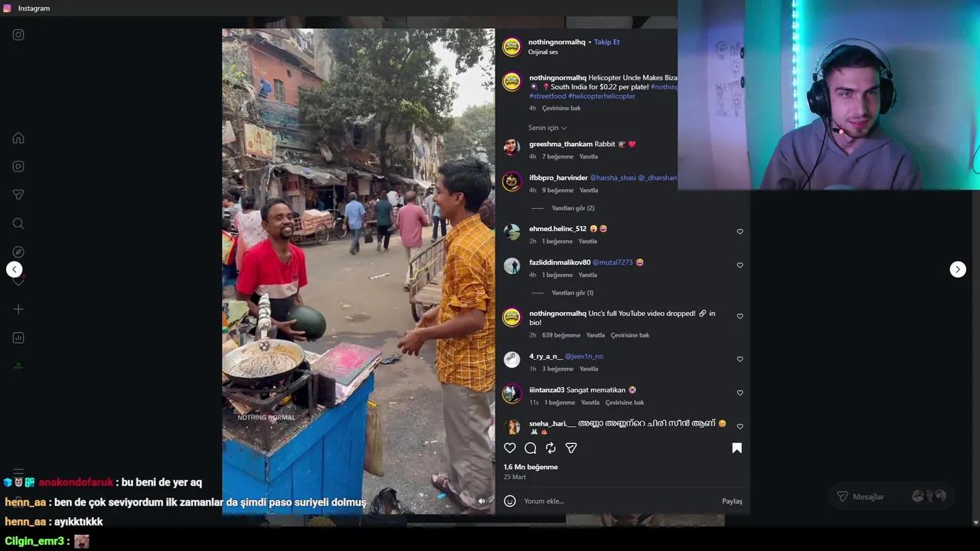Click the #streetfood hashtag link
Image resolution: width=980 pixels, height=551 pixels.
point(547,96)
